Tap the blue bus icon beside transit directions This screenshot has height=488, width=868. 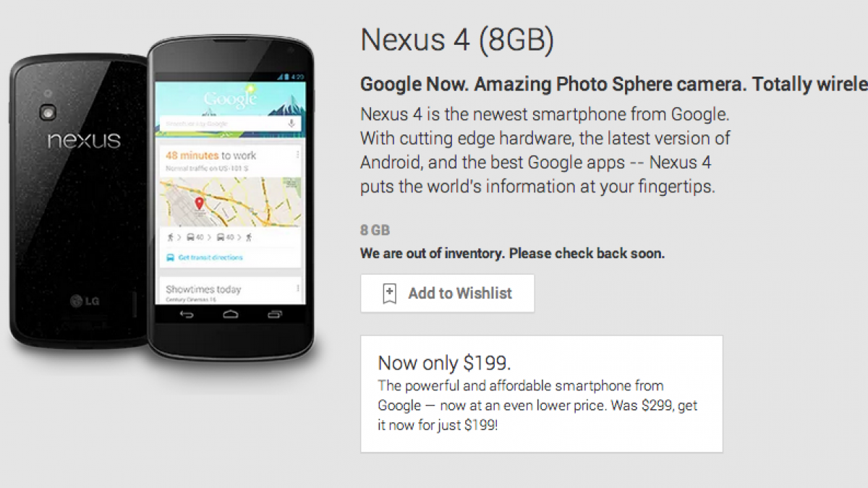click(170, 257)
